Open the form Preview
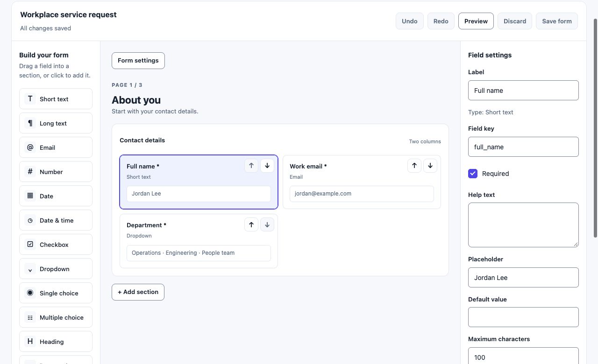The height and width of the screenshot is (364, 598). coord(476,21)
